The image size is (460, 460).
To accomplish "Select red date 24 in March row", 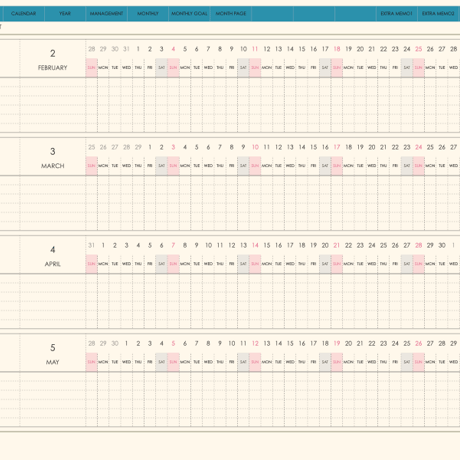I will pyautogui.click(x=419, y=147).
